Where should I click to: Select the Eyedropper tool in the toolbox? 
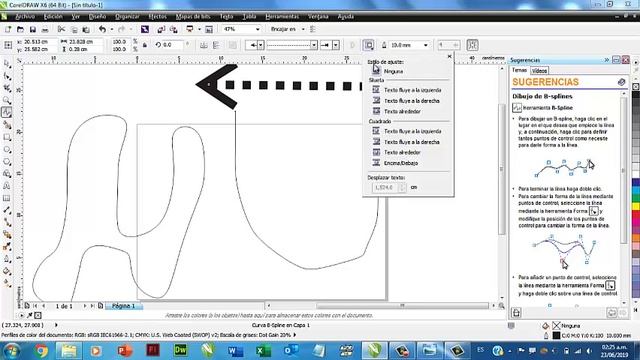click(x=7, y=247)
